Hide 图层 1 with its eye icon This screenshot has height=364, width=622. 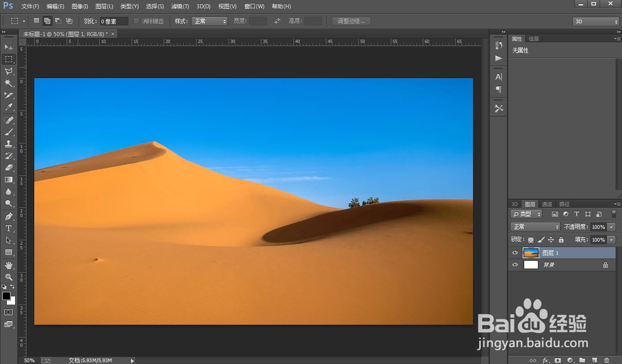(515, 253)
